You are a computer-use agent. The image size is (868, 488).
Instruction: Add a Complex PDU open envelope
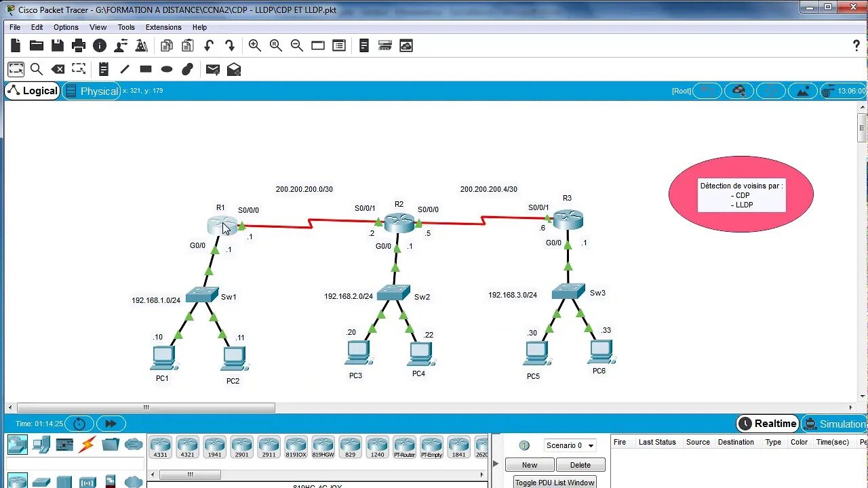(x=234, y=69)
